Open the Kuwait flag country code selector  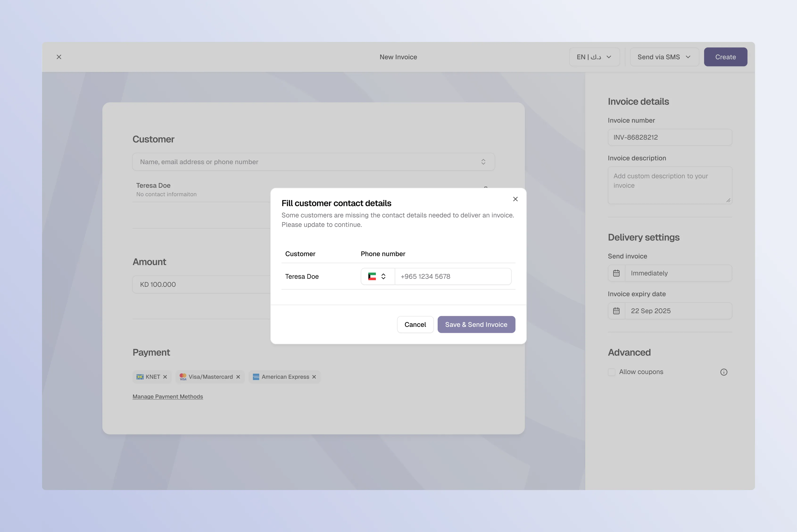[x=378, y=277]
